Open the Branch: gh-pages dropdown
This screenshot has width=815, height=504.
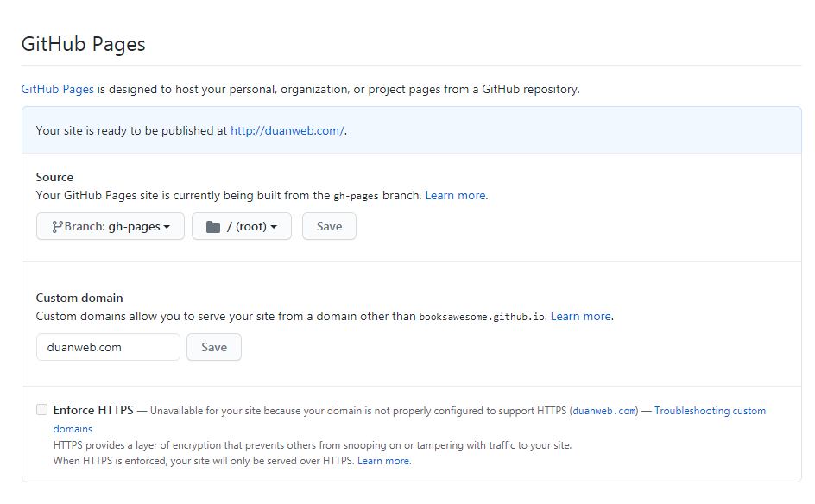point(111,227)
